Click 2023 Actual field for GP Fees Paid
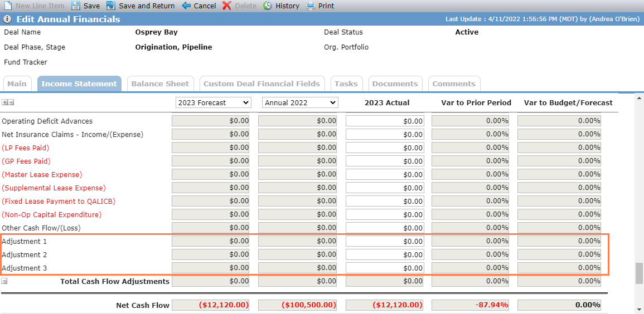Screen dimensions: 644x314 [385, 161]
